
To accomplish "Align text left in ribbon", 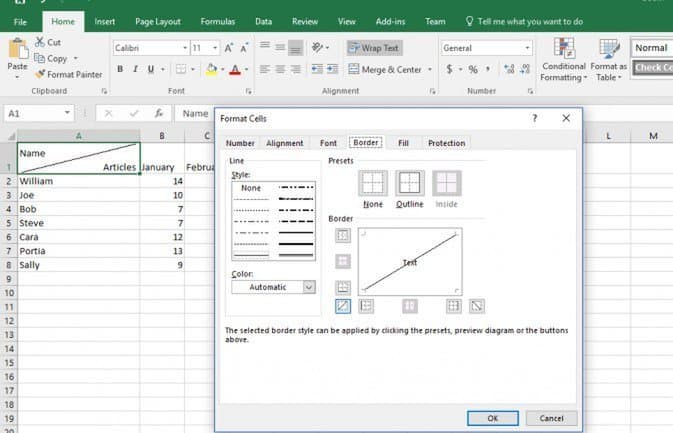I will click(265, 69).
